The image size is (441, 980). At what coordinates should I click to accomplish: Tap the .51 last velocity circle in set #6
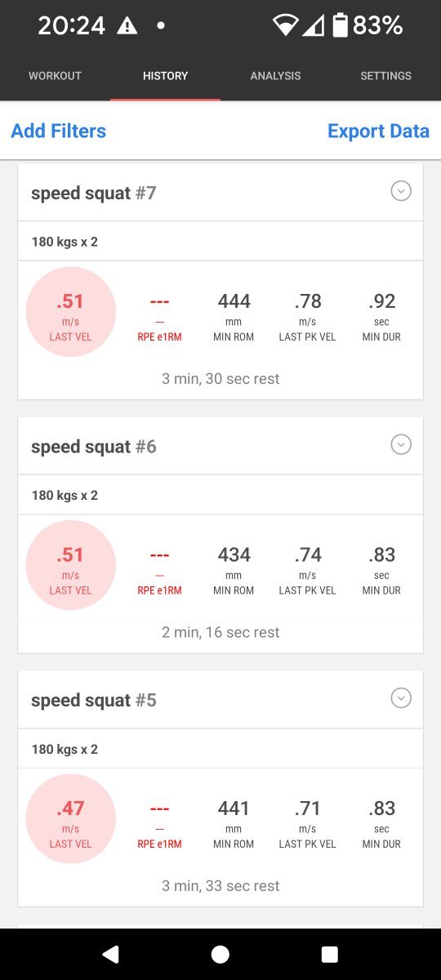click(71, 566)
